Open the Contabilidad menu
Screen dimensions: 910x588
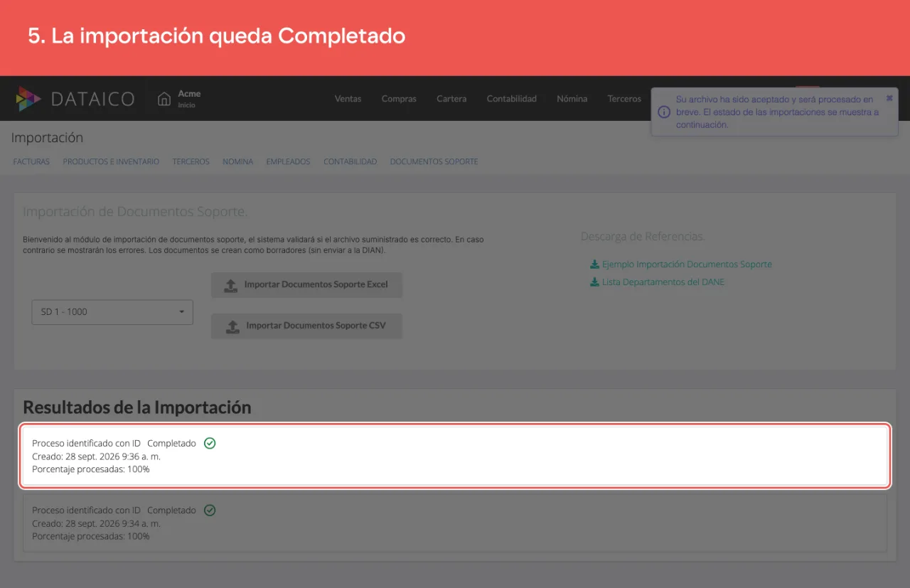point(512,99)
